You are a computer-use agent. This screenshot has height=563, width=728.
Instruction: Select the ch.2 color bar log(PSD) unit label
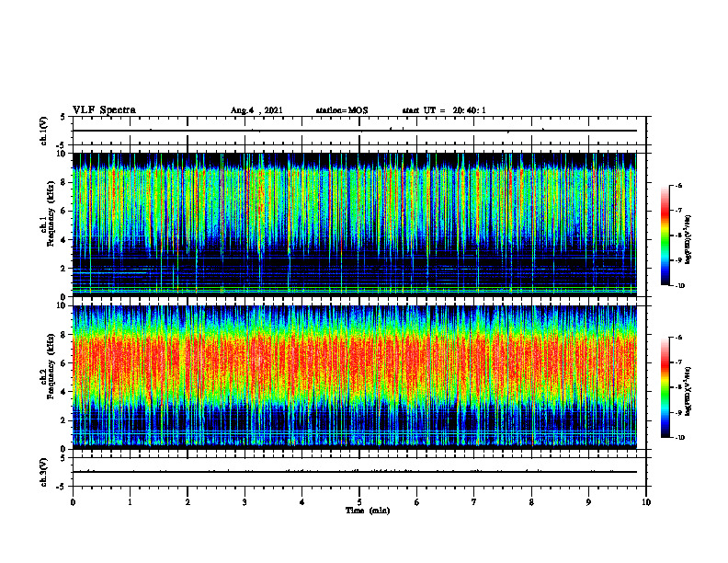click(x=688, y=391)
